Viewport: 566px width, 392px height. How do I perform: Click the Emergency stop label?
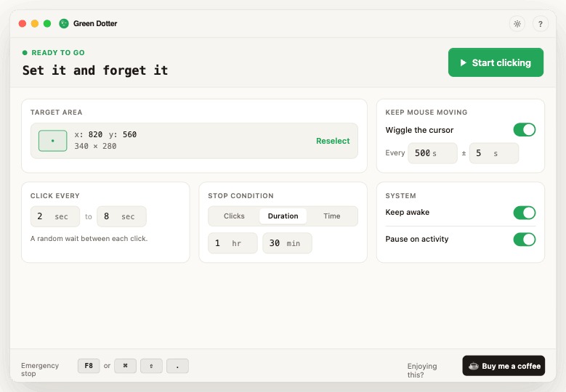[x=40, y=369]
